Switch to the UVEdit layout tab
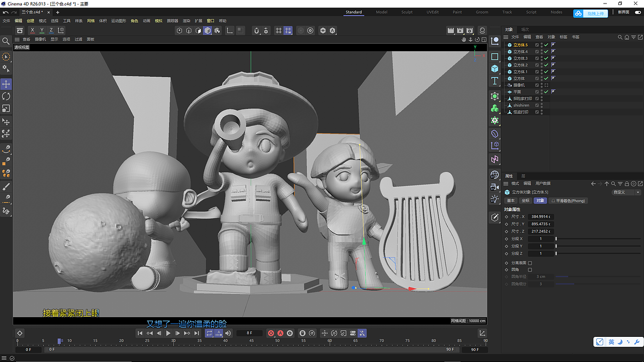 (433, 12)
